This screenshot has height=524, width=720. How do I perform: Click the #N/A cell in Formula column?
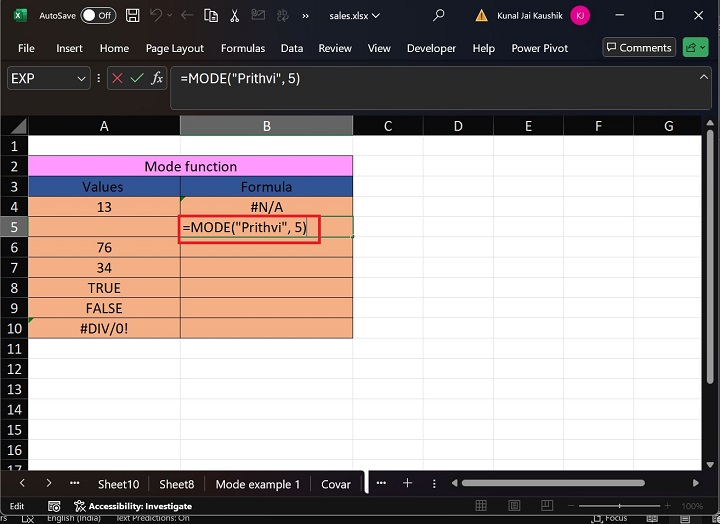point(266,207)
